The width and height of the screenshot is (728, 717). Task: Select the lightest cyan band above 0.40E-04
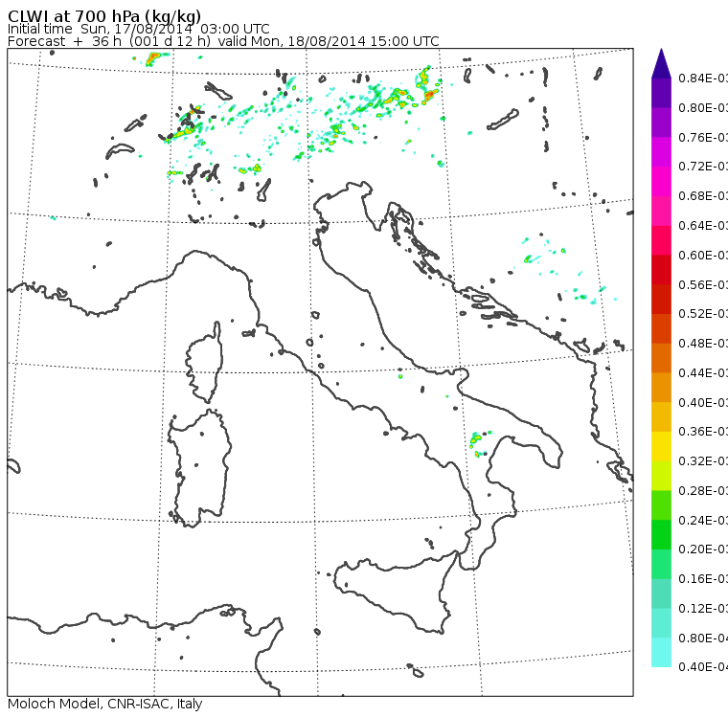pyautogui.click(x=661, y=653)
